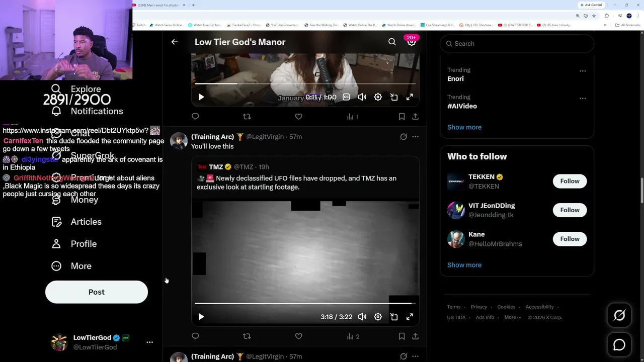Enable picture-in-picture on the top video
The width and height of the screenshot is (644, 362).
394,97
